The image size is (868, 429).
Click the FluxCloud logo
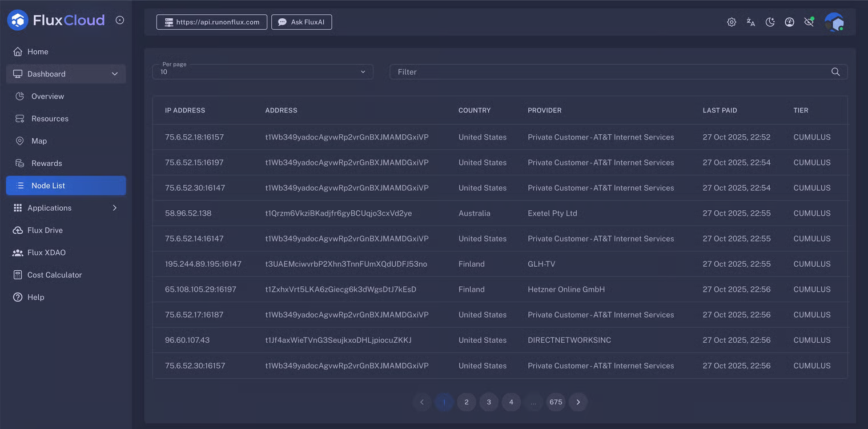pos(56,20)
